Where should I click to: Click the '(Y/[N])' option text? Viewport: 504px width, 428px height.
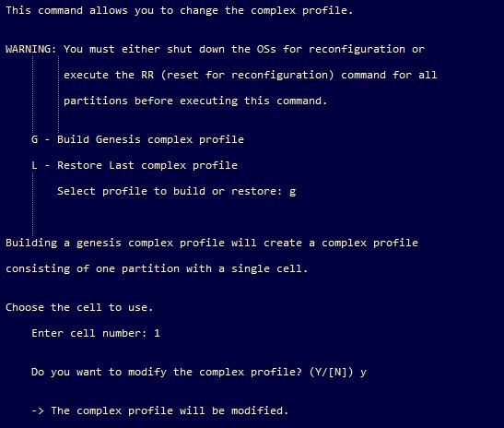pyautogui.click(x=331, y=372)
